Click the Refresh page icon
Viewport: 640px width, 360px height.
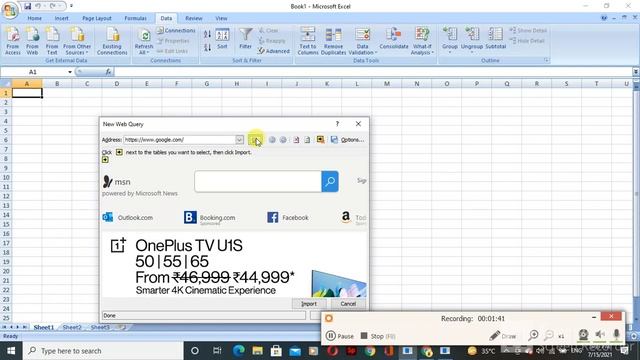(x=307, y=140)
